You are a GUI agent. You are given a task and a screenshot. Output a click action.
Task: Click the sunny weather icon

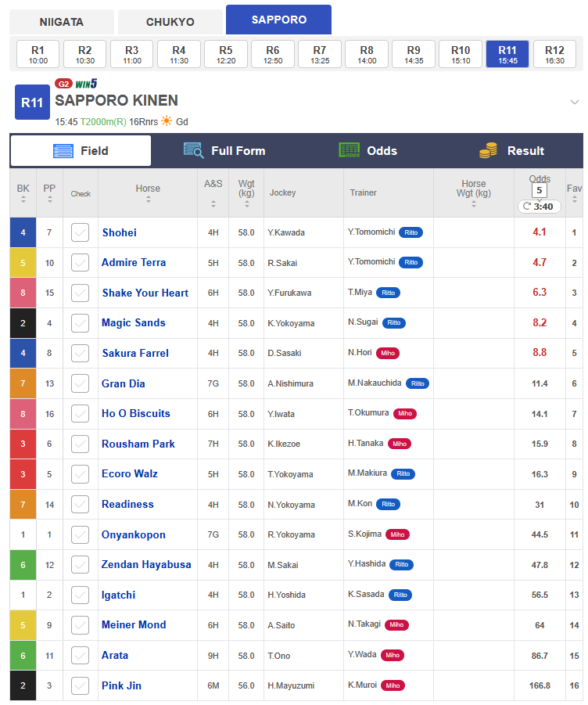point(167,121)
